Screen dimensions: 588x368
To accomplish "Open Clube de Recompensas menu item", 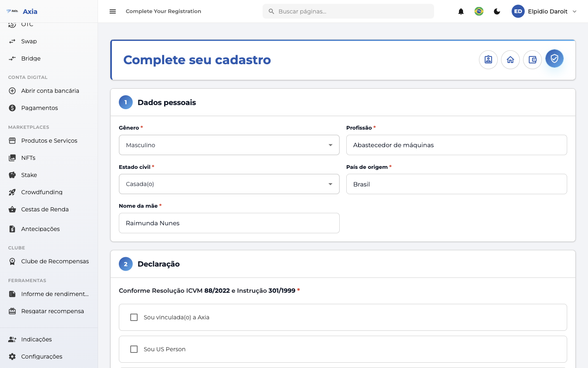I will 49,261.
